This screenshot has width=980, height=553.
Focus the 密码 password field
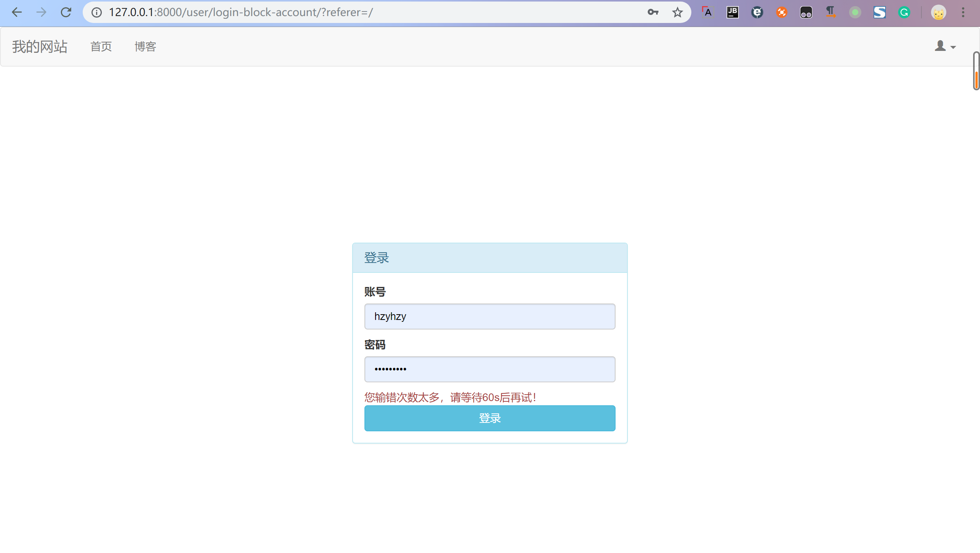pyautogui.click(x=490, y=369)
